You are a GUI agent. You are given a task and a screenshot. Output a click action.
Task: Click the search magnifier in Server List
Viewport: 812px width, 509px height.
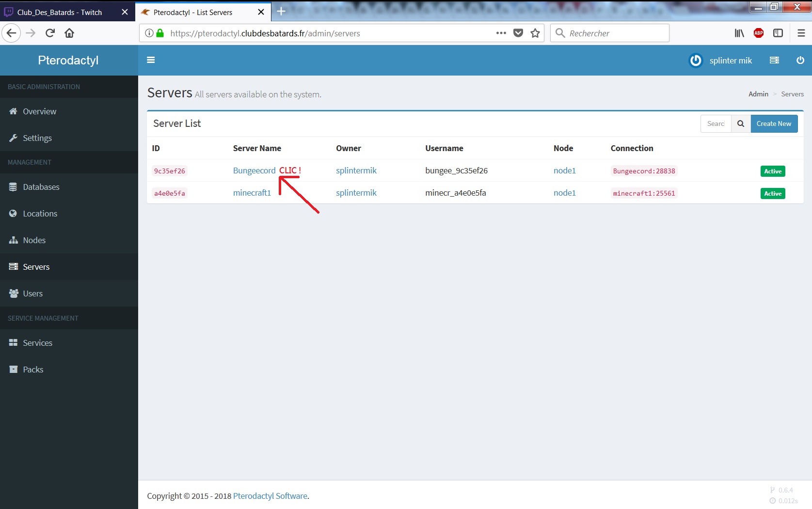[x=740, y=123]
